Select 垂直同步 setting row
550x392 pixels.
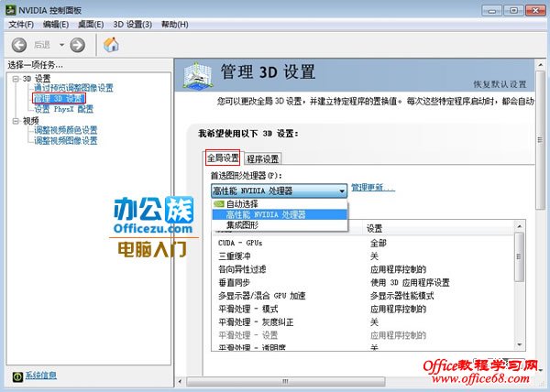point(363,282)
